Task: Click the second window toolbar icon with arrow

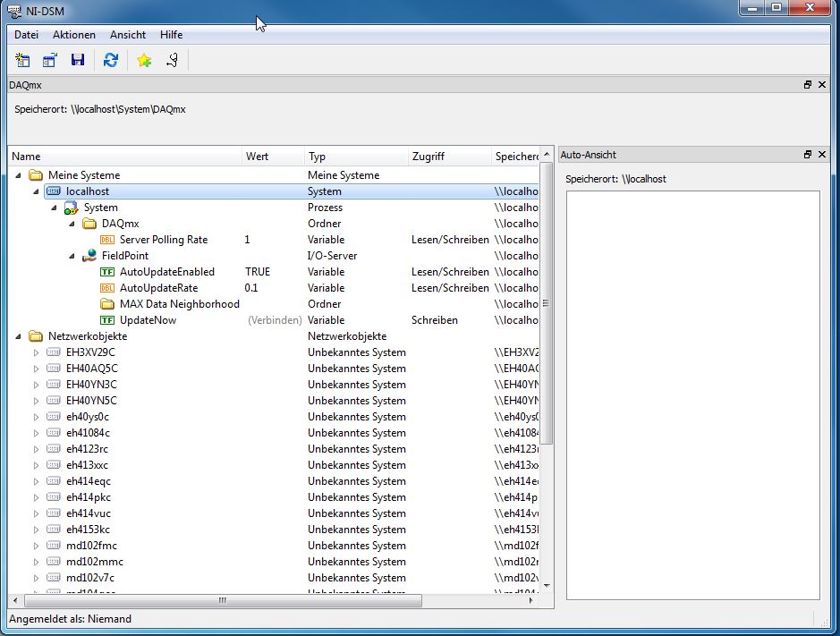Action: [x=50, y=60]
